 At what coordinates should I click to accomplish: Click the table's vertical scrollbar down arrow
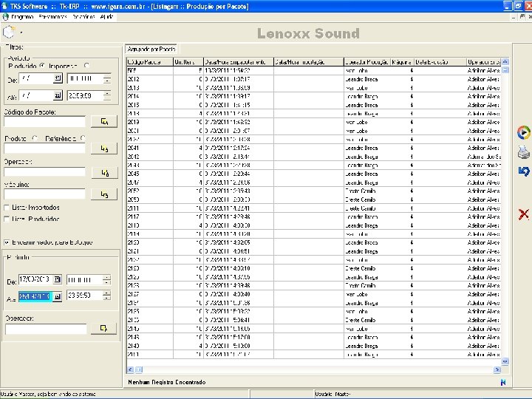click(x=505, y=361)
